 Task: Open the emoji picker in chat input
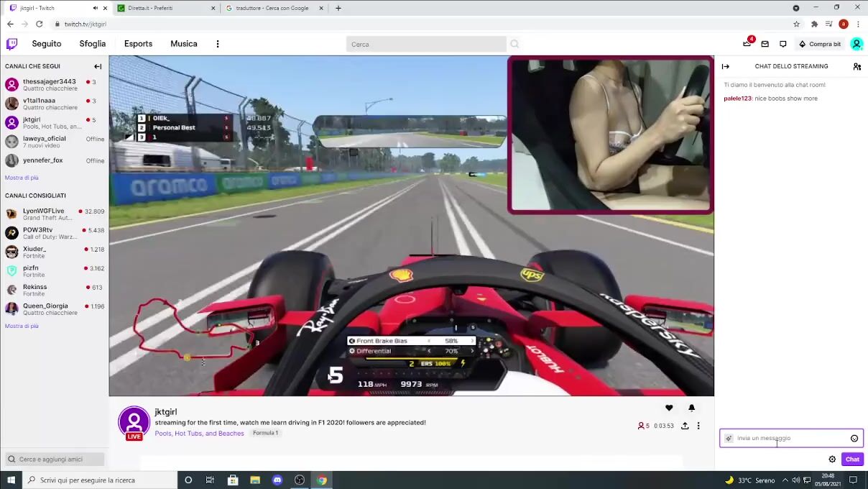(x=854, y=438)
